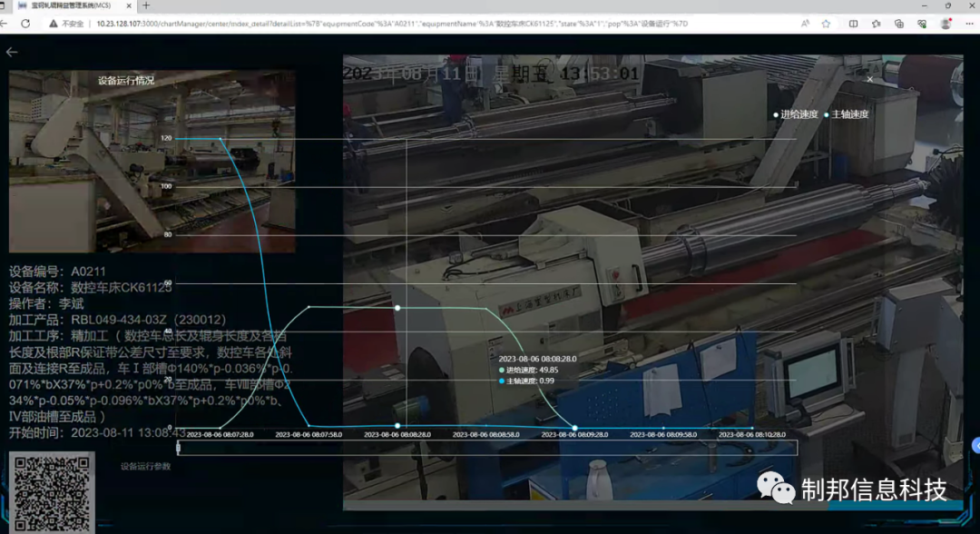Open the browser collections icon
Screen dimensions: 980x534
coord(900,24)
